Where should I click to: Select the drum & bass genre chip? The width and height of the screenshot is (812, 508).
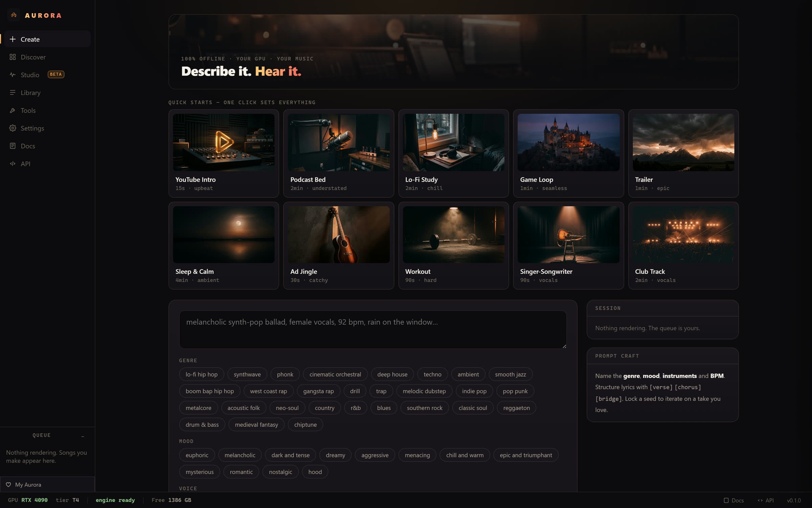coord(202,425)
